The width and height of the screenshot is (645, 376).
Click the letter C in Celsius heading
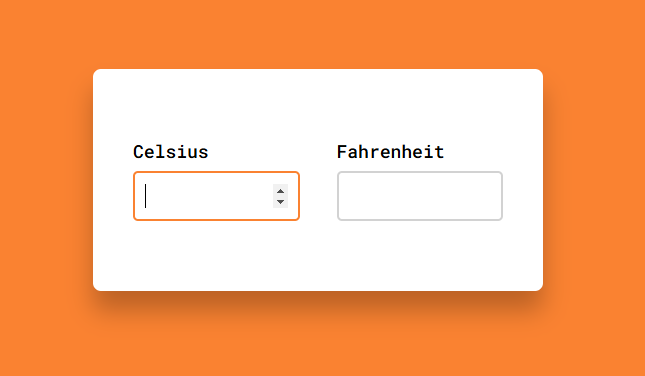click(x=139, y=152)
